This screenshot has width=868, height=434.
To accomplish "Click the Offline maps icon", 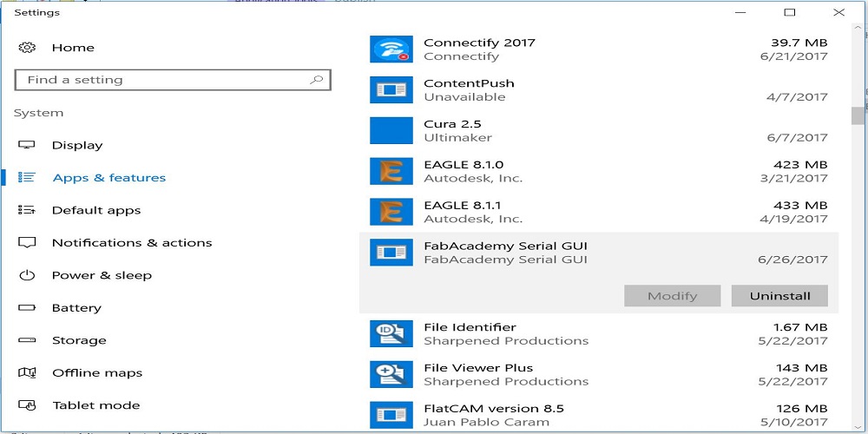I will [x=27, y=372].
